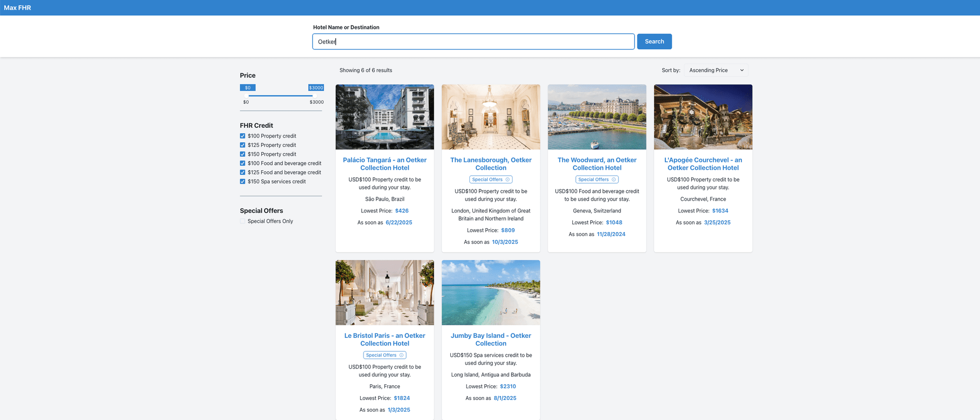Click the Palácio Tangará pool photo

(x=385, y=117)
